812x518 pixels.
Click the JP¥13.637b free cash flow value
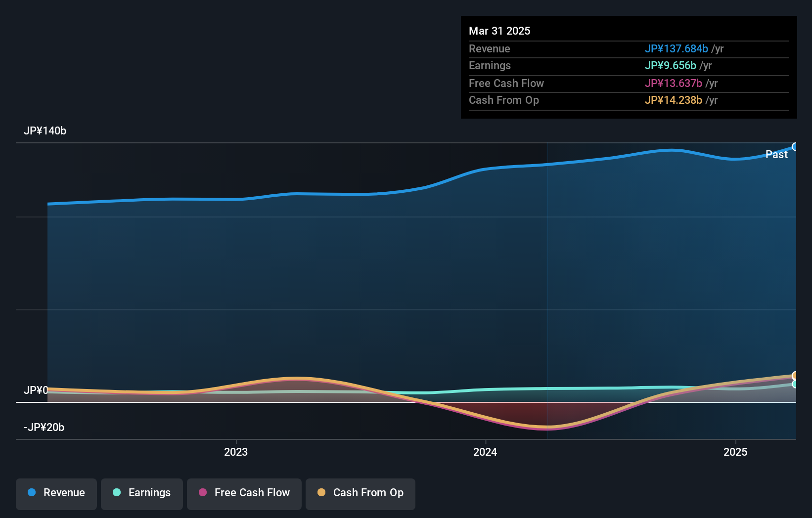point(673,84)
